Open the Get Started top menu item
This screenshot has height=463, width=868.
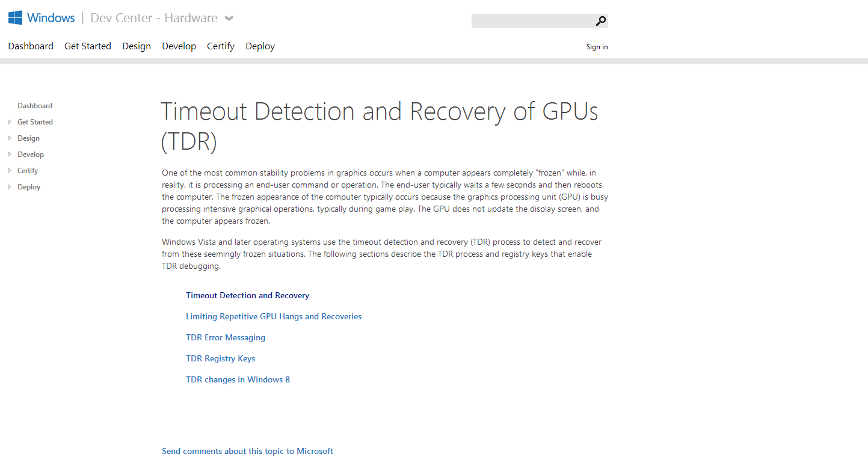tap(88, 46)
